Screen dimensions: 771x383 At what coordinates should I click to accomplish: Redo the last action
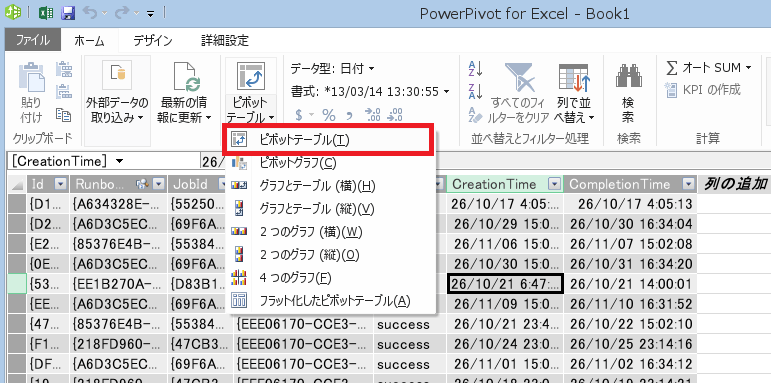coord(121,13)
